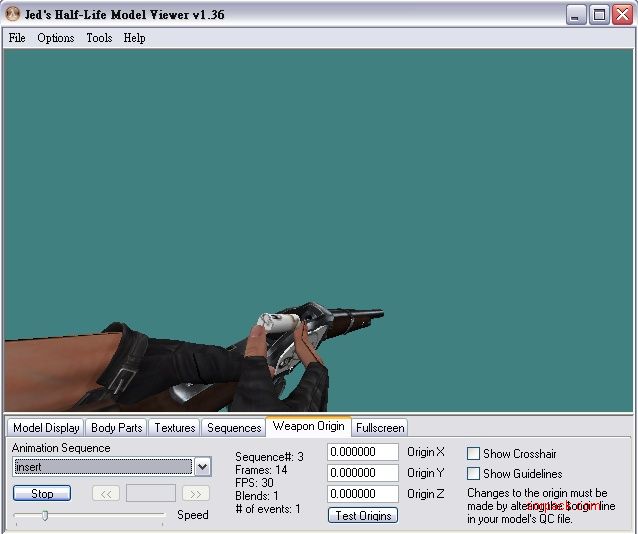Switch to the Textures tab

(175, 428)
